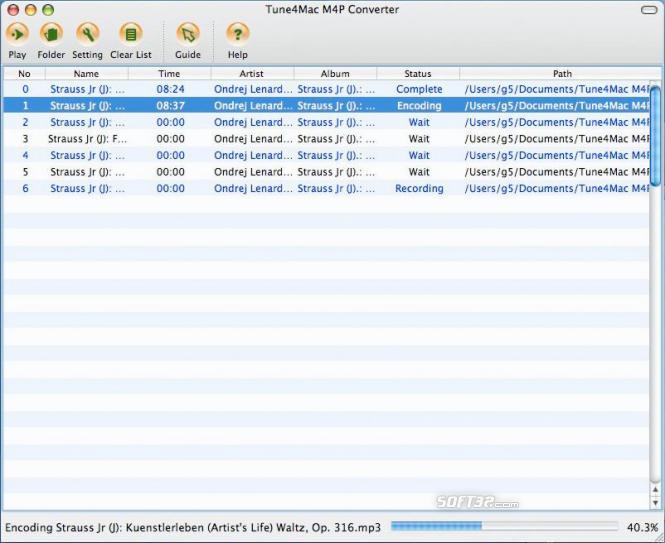
Task: Click the Wait status in row 2
Action: [x=419, y=122]
